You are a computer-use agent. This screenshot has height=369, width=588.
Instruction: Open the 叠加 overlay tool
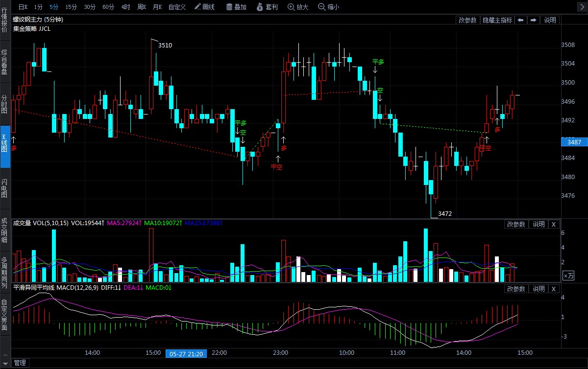(236, 7)
